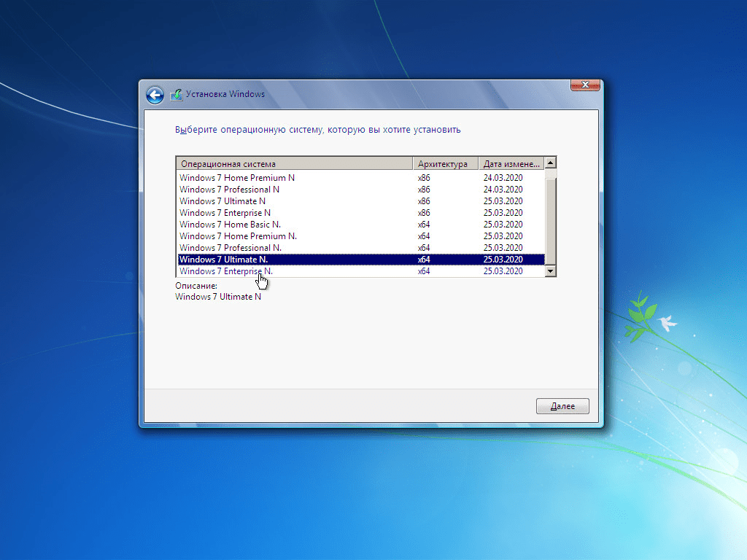Click the Описание: label
The height and width of the screenshot is (560, 747).
pyautogui.click(x=196, y=286)
